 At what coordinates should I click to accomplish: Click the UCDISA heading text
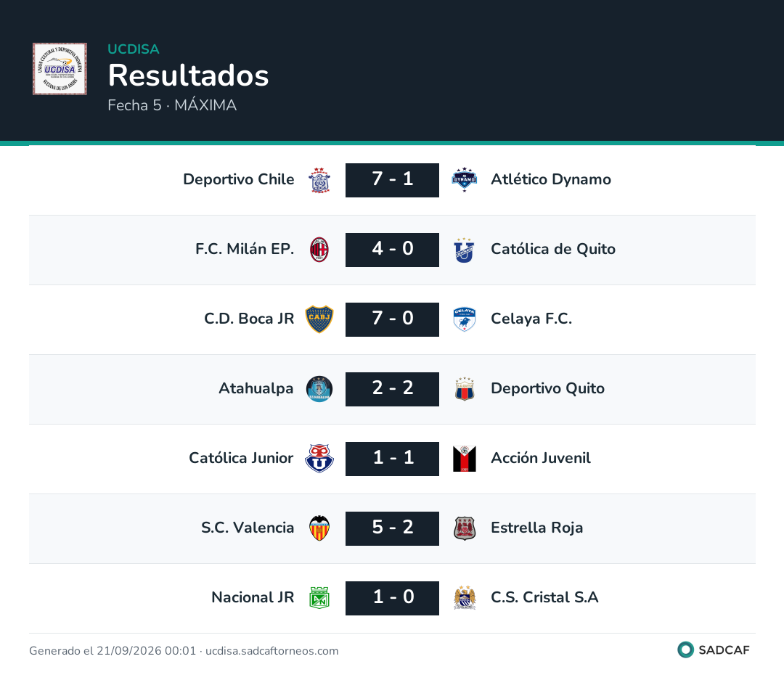(x=134, y=49)
